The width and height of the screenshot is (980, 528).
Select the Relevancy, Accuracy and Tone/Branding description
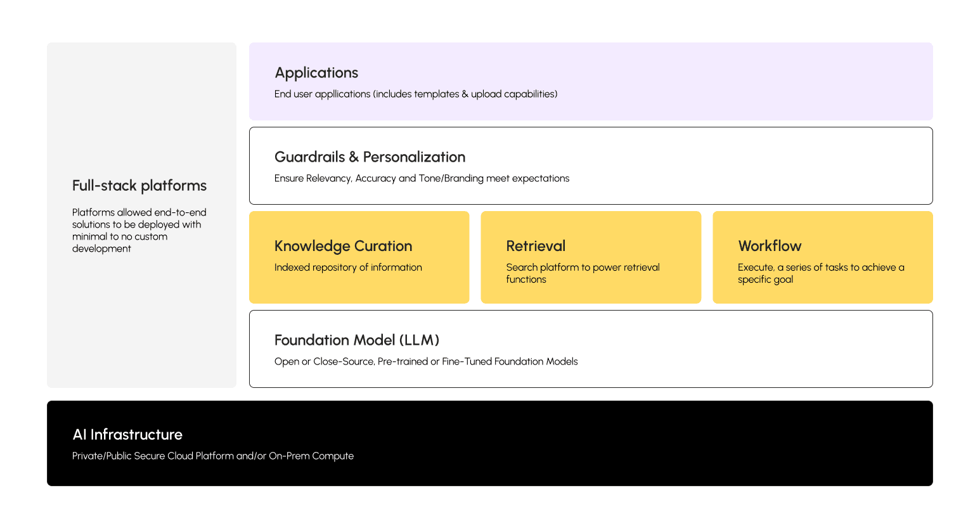coord(422,179)
